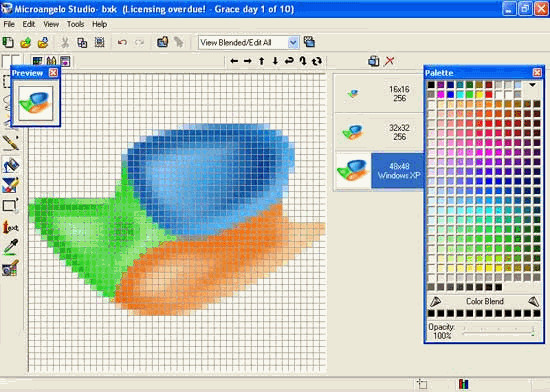The width and height of the screenshot is (550, 392).
Task: Click the Redo arrow icon
Action: [140, 42]
